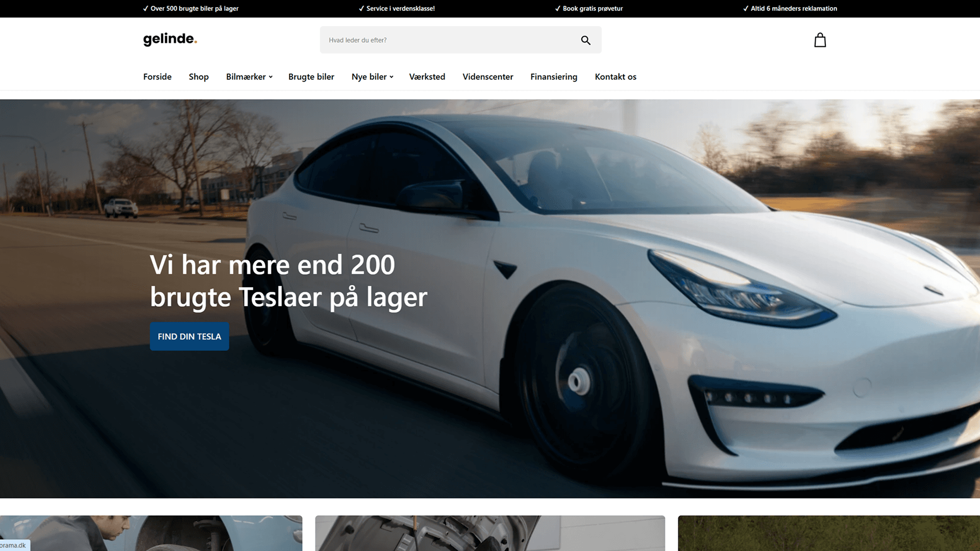Open Kontakt os

tap(616, 77)
